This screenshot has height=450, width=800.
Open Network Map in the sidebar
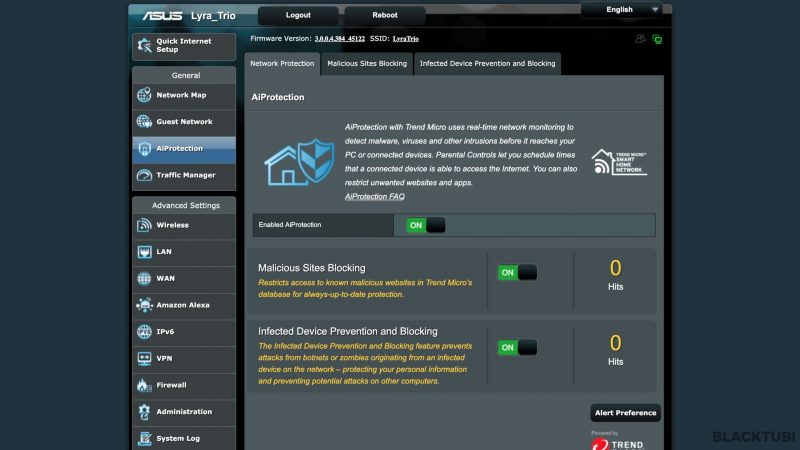[184, 95]
